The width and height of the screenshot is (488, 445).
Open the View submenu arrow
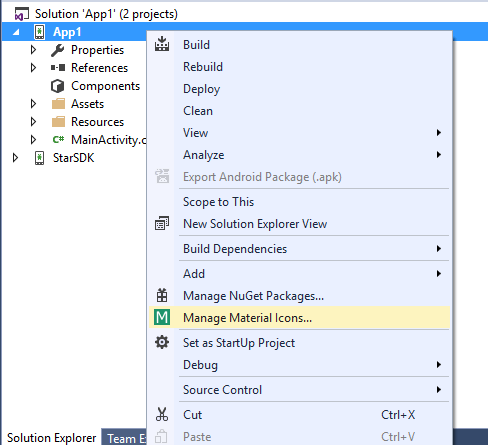[x=439, y=133]
